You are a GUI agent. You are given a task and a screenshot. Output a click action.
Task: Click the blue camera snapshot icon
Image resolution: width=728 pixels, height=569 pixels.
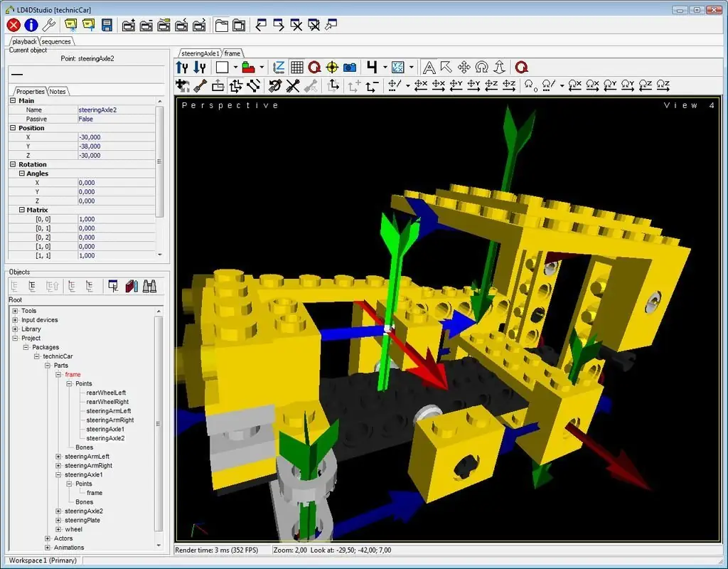point(350,68)
